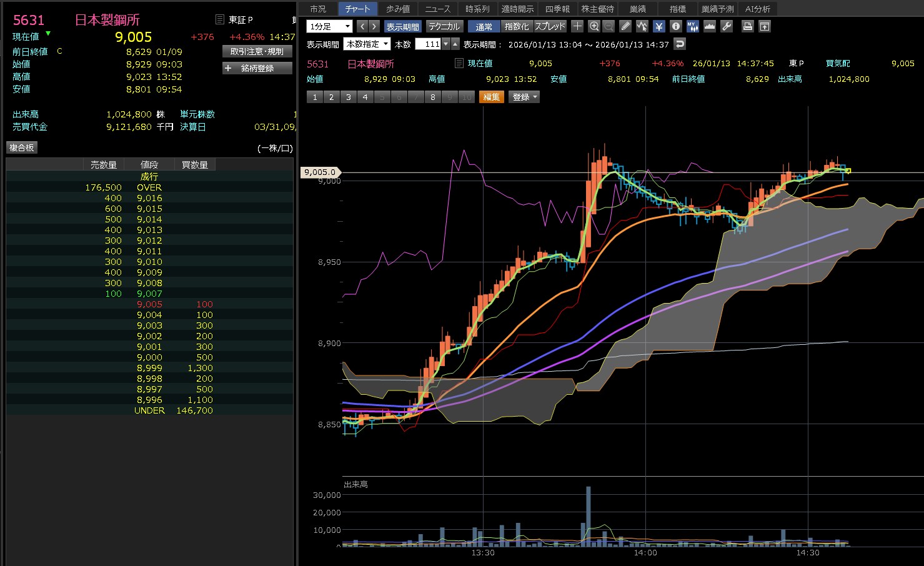Click the orange 編集 edit button
The width and height of the screenshot is (924, 566).
[492, 97]
